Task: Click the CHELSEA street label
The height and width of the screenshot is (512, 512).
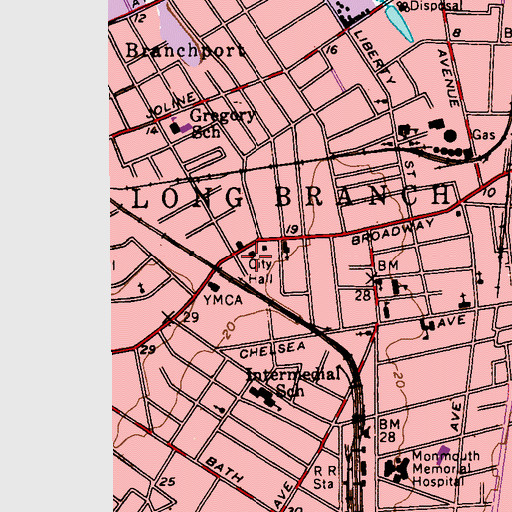Action: click(272, 350)
